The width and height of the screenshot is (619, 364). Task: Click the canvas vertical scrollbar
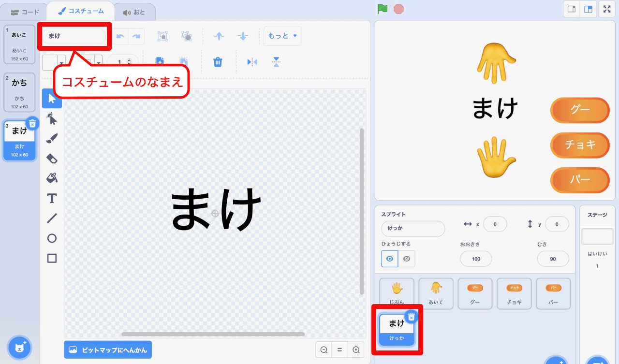pyautogui.click(x=362, y=211)
